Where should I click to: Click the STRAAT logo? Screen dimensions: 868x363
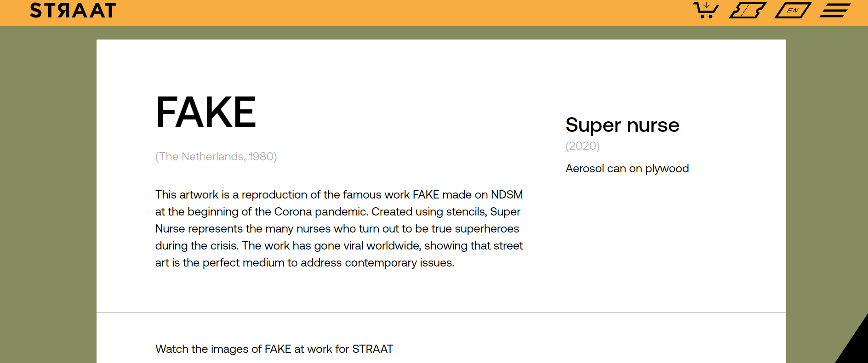click(x=73, y=11)
